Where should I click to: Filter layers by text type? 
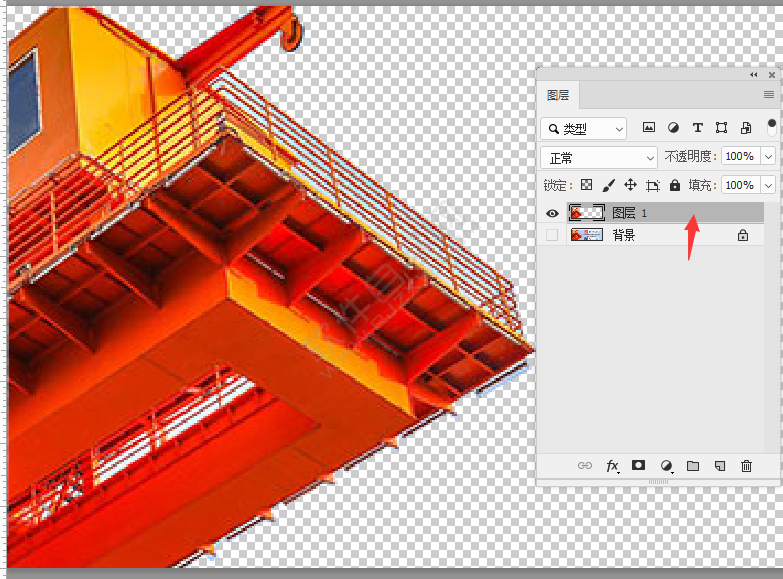pyautogui.click(x=698, y=127)
